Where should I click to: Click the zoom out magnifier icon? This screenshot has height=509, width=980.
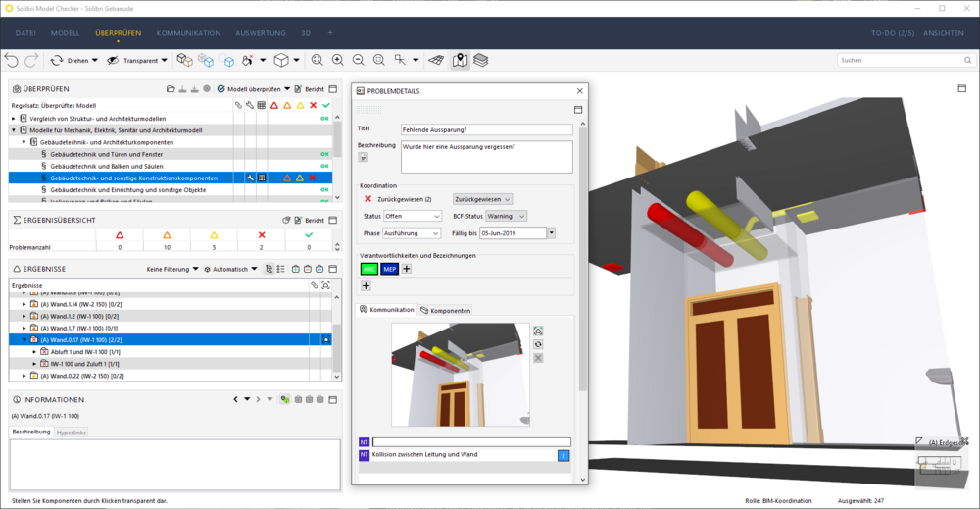(358, 60)
